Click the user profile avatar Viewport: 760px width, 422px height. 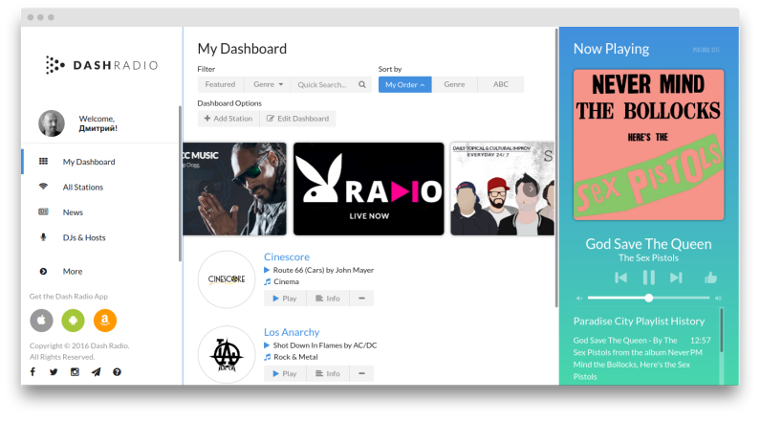[51, 123]
